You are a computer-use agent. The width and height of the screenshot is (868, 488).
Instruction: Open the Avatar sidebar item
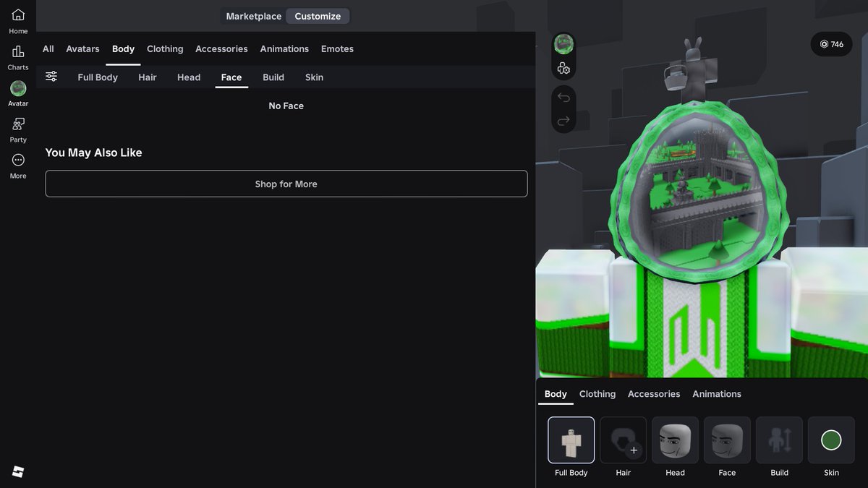pos(18,93)
